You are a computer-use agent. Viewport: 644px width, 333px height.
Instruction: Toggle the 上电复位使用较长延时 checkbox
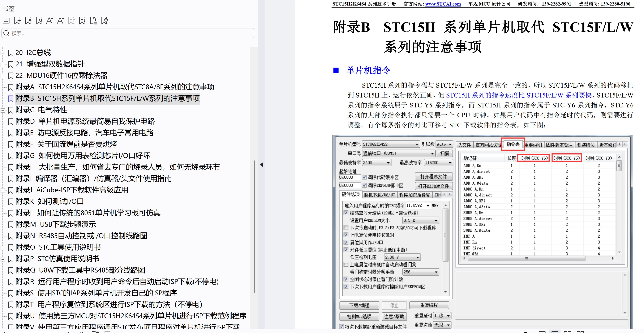(x=346, y=235)
